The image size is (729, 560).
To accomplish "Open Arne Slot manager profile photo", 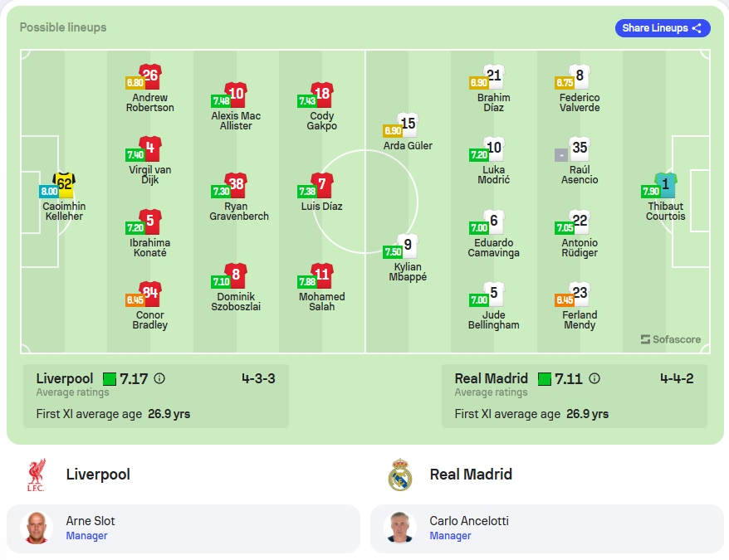I will (x=37, y=528).
